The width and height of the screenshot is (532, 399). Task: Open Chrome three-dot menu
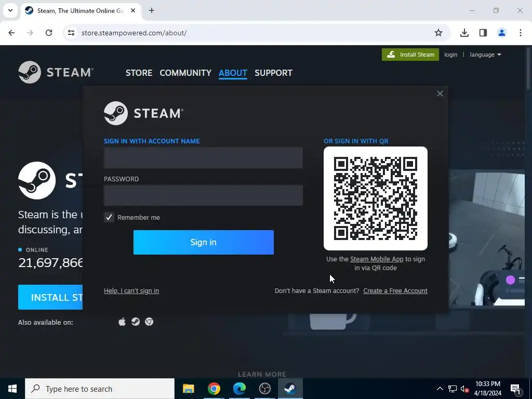pyautogui.click(x=521, y=33)
